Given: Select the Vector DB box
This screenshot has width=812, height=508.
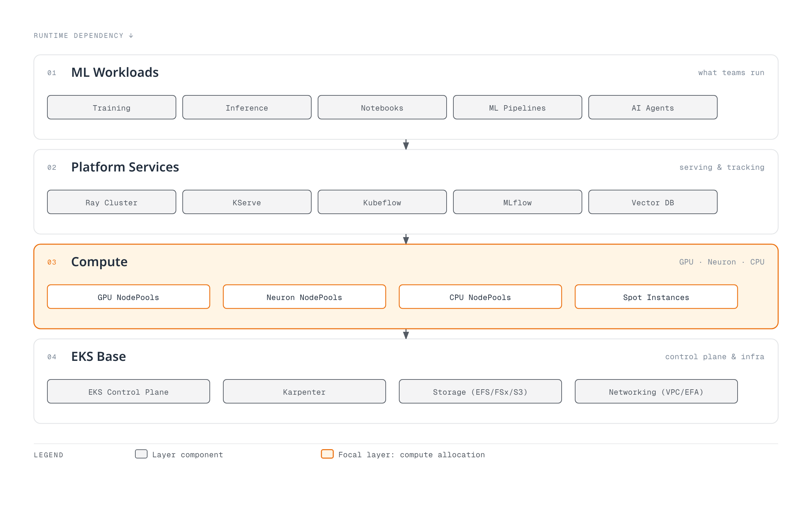Looking at the screenshot, I should (653, 202).
